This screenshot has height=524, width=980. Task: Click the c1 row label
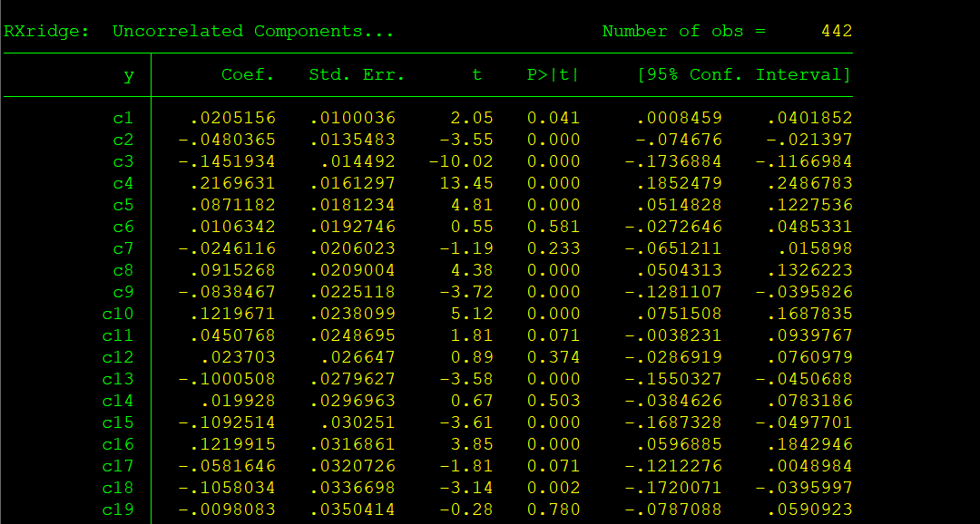pos(123,117)
